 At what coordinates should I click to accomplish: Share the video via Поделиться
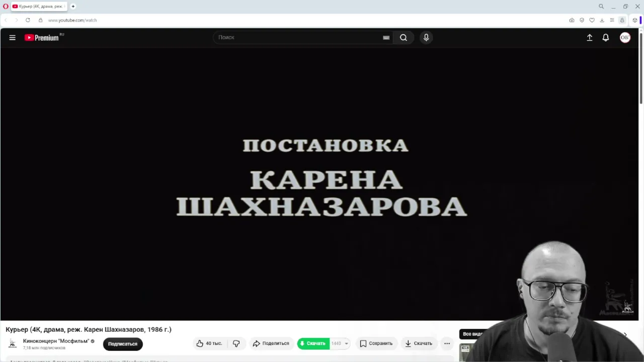click(x=271, y=343)
